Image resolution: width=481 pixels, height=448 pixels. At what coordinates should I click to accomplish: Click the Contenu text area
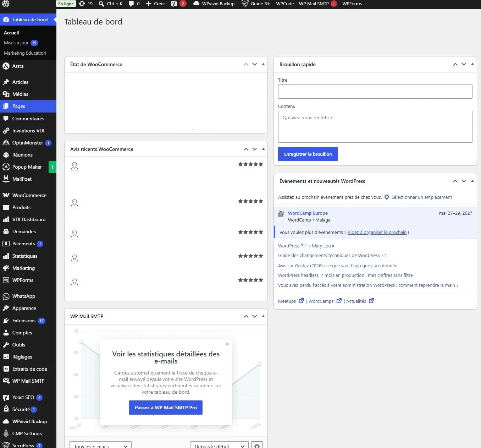pos(375,127)
